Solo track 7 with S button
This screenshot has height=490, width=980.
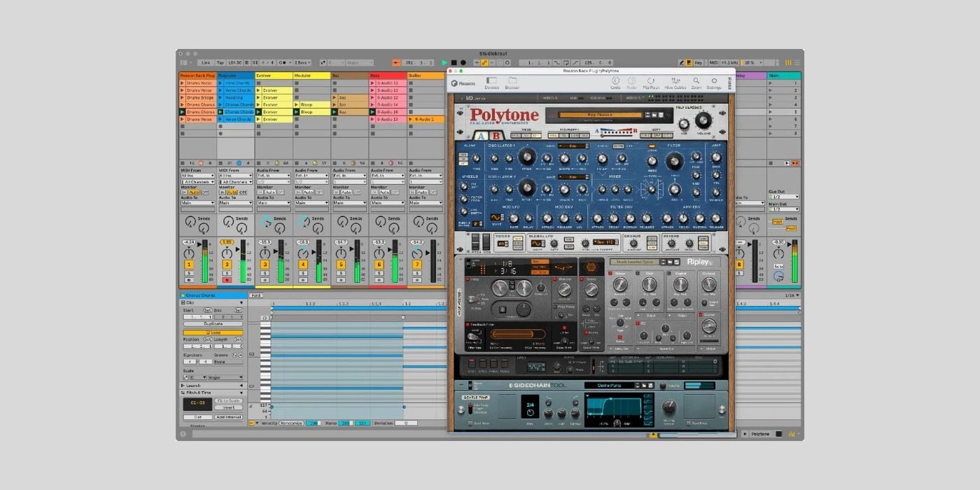click(416, 272)
